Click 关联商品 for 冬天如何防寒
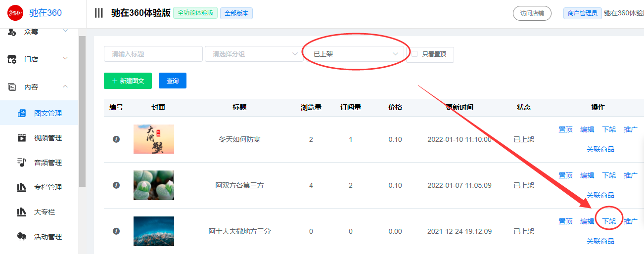 pyautogui.click(x=600, y=149)
